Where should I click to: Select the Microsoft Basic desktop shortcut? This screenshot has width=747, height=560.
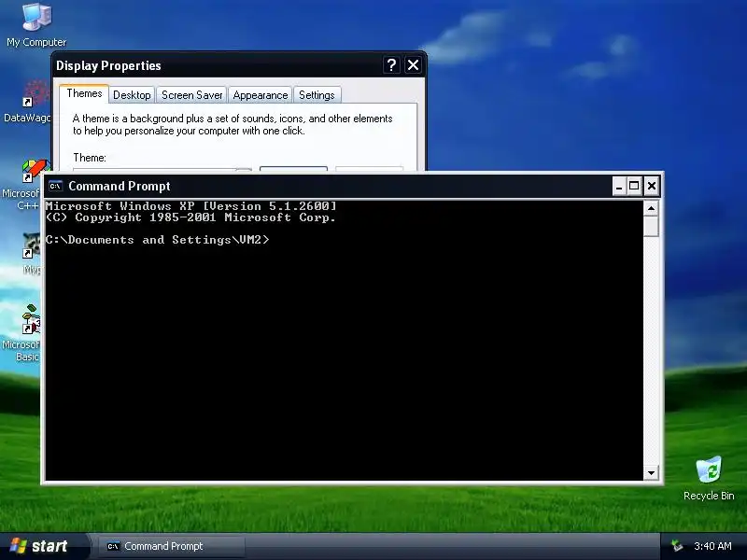tap(22, 333)
